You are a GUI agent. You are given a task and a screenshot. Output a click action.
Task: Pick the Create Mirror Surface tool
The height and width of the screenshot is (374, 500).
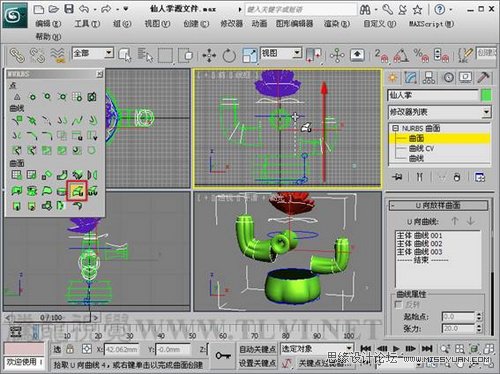(x=92, y=175)
